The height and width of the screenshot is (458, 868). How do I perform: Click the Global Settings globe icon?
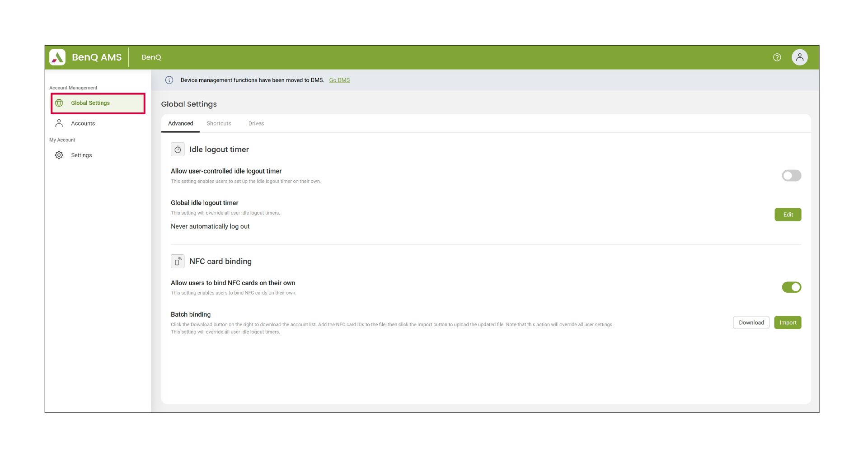59,103
